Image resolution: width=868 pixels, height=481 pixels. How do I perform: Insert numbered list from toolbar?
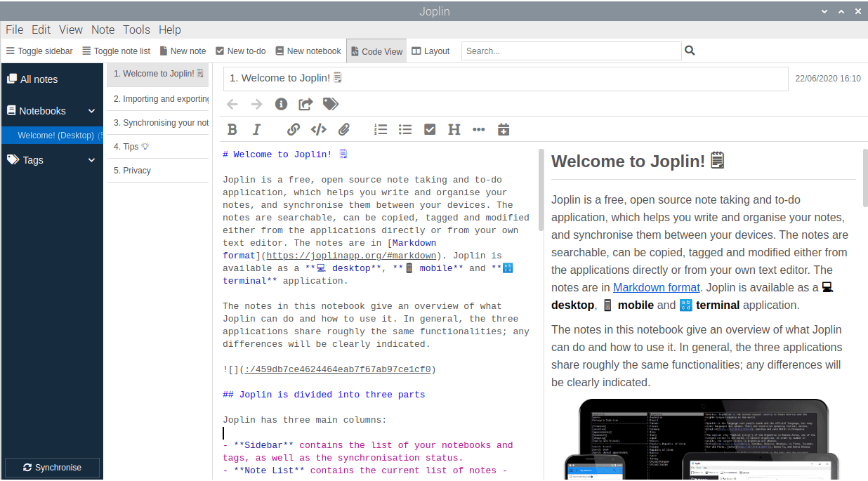[381, 129]
